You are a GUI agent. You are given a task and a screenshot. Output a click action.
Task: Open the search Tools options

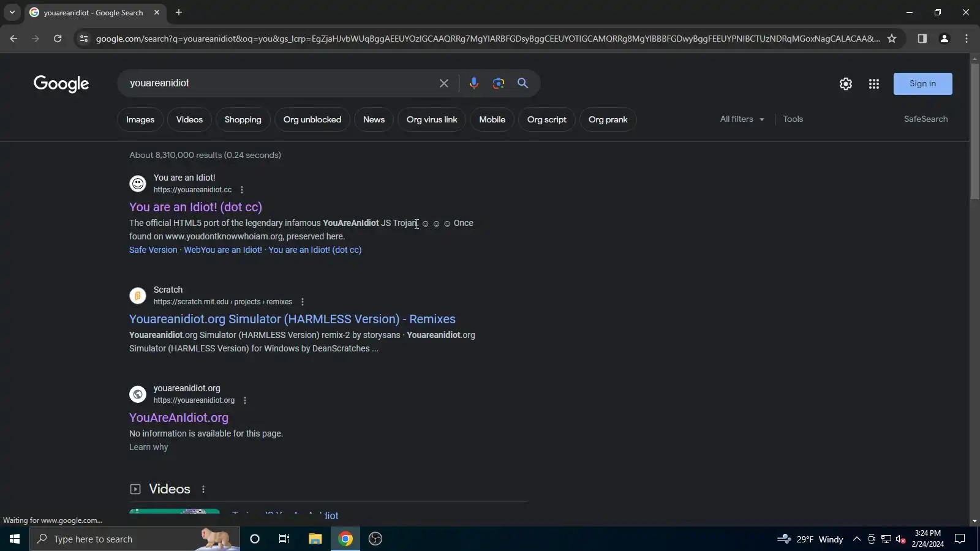tap(793, 119)
